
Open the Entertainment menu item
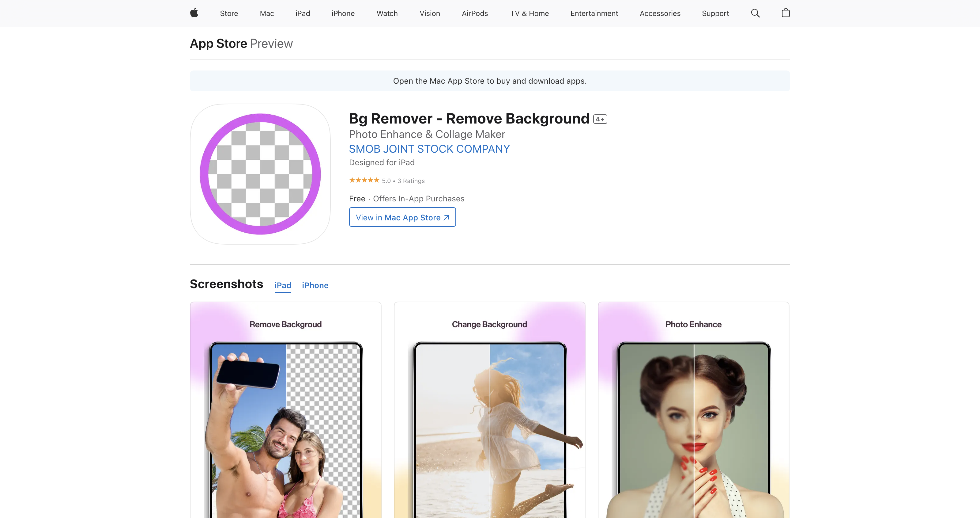pyautogui.click(x=594, y=13)
